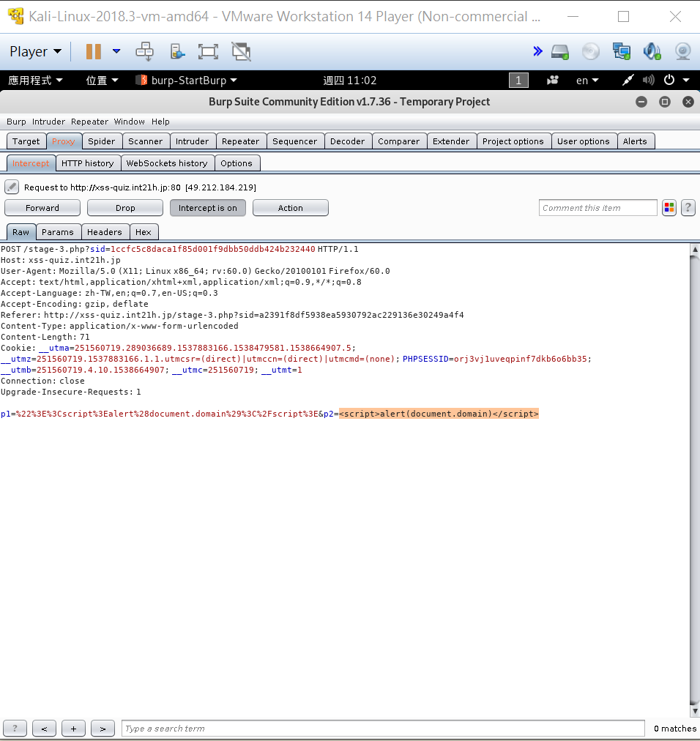
Task: Open the WebSockets history sub-tab
Action: 167,163
